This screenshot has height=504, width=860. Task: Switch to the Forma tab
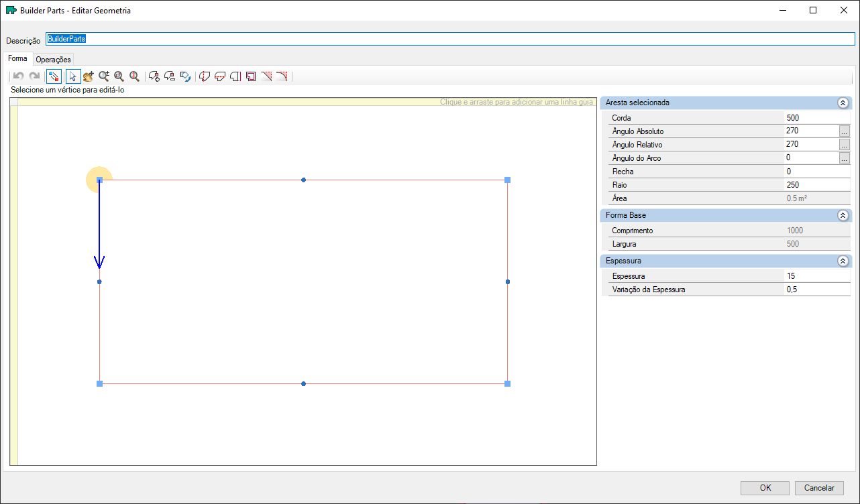[17, 59]
